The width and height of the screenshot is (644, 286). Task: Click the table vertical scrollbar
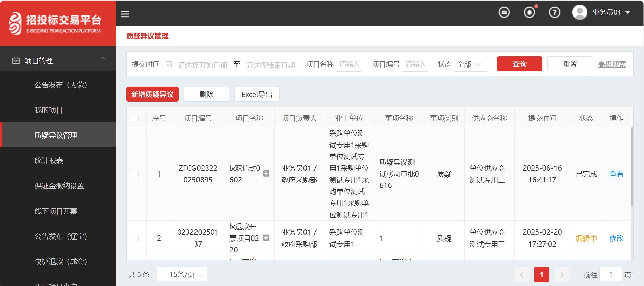coord(632,167)
